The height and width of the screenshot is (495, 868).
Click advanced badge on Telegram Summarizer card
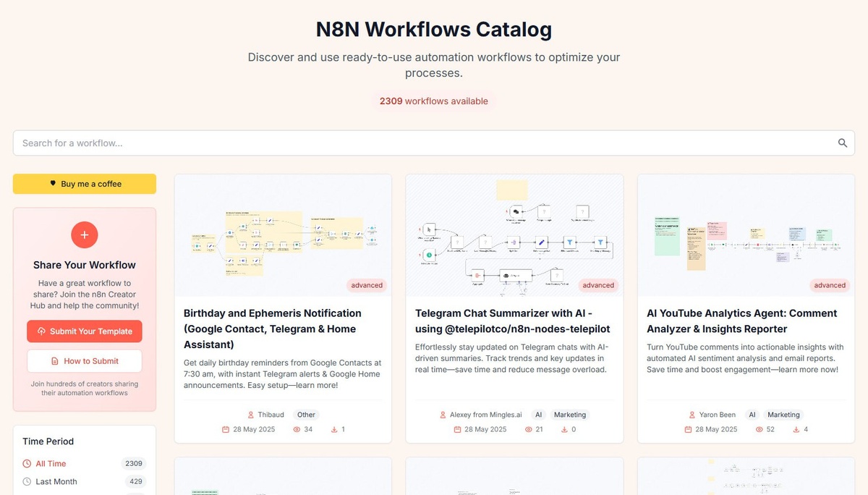598,285
